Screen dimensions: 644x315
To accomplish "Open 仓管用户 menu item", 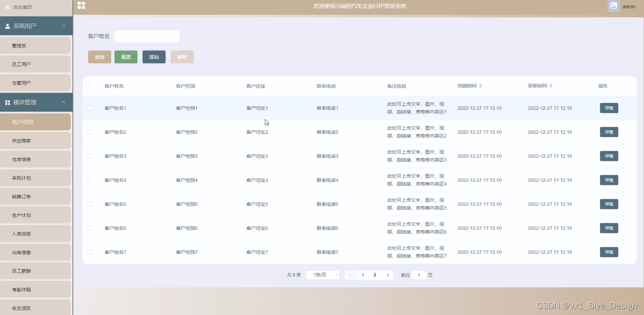I will point(36,83).
